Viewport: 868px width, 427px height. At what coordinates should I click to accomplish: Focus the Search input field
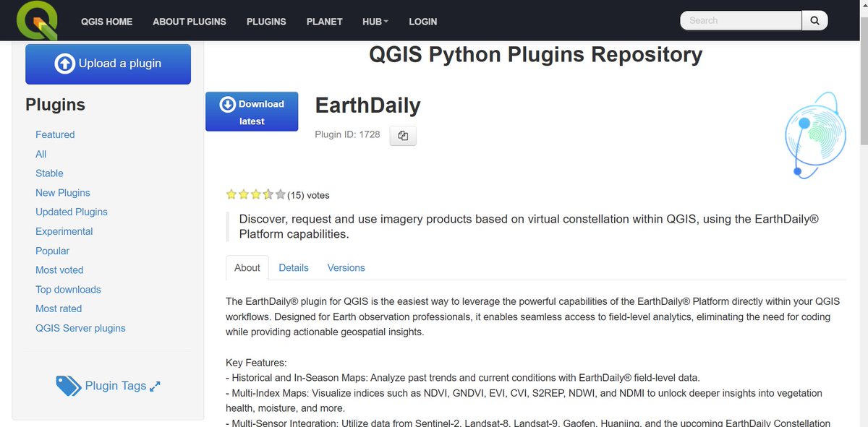pos(741,20)
